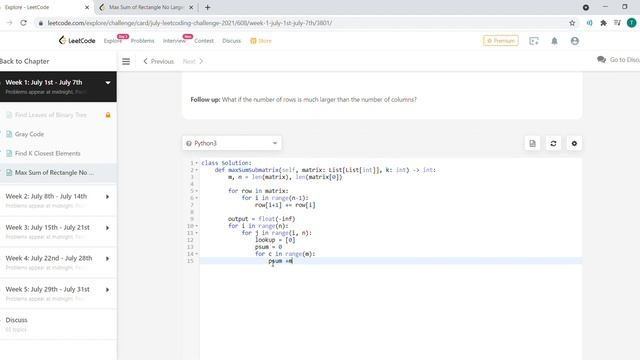The height and width of the screenshot is (360, 640).
Task: Click the Go to Discuss chat icon
Action: pos(601,60)
